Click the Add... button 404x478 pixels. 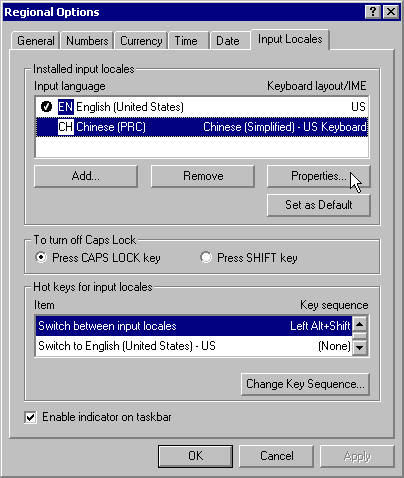(86, 176)
